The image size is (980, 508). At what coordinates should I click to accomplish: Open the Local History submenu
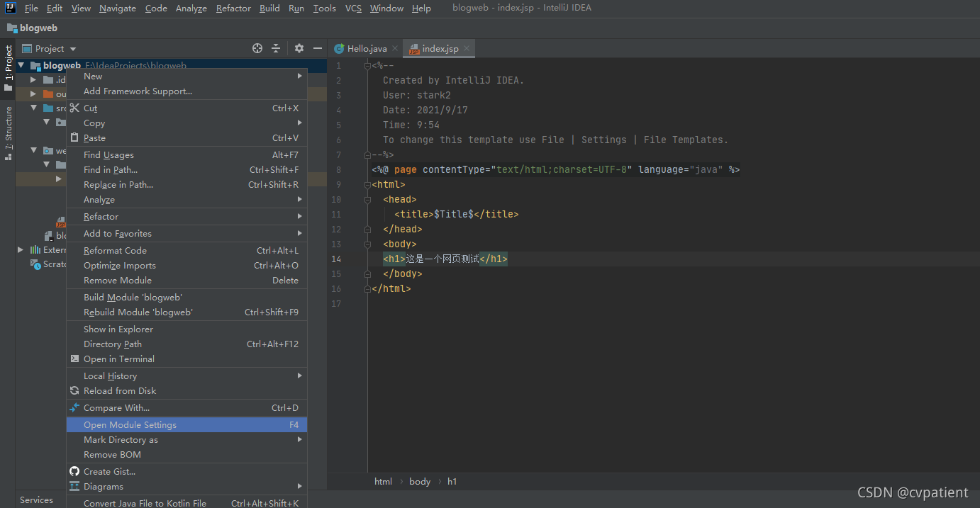(x=186, y=376)
